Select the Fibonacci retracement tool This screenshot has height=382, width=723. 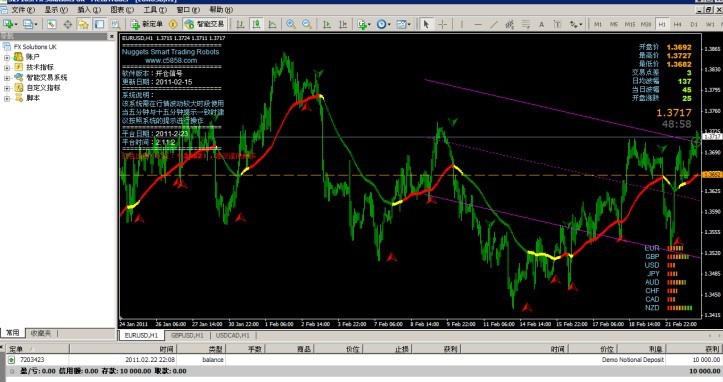coord(526,24)
